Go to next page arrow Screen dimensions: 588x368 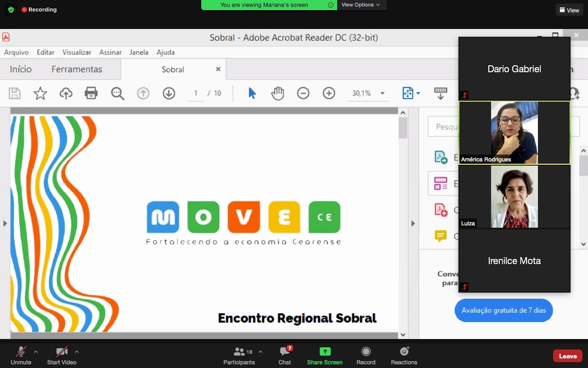click(169, 93)
